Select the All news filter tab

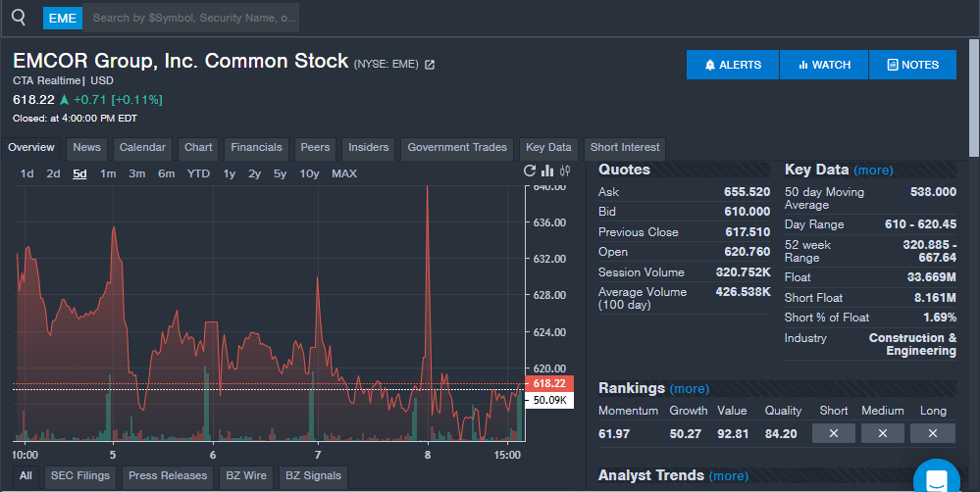tap(26, 475)
